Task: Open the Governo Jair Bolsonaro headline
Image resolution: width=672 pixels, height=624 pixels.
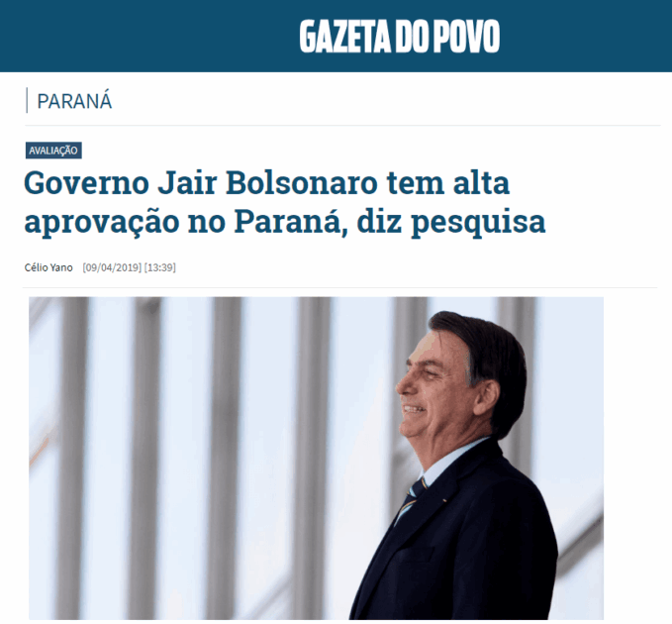Action: 285,202
